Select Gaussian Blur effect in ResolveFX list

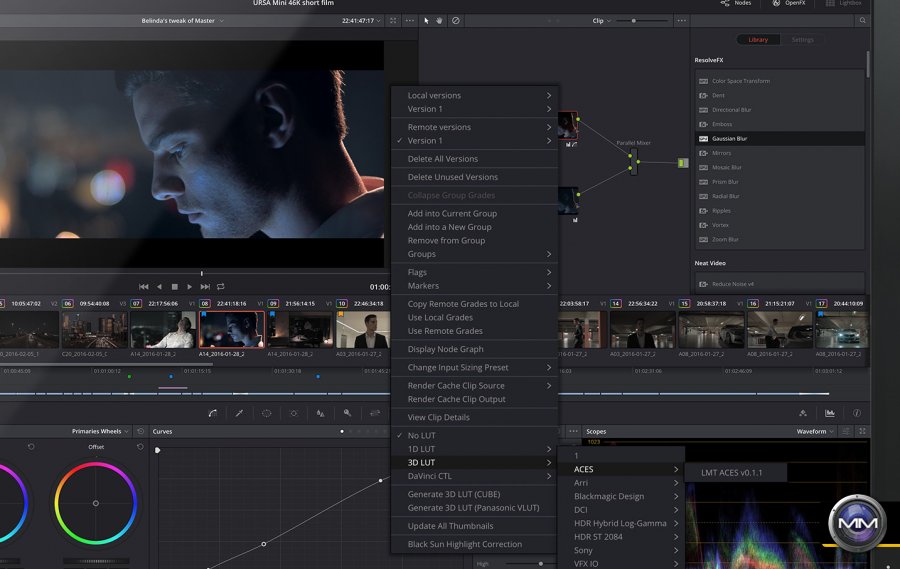click(780, 138)
